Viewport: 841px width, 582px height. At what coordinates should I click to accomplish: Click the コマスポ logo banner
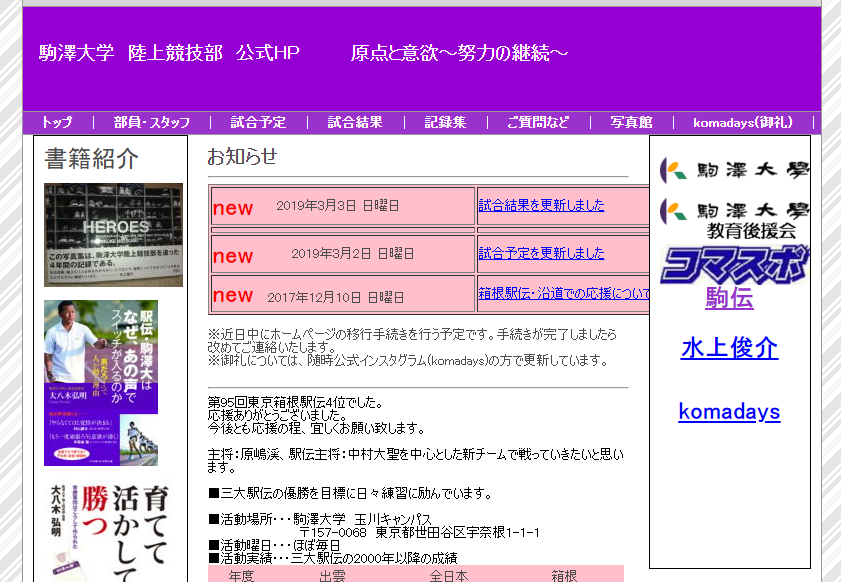pyautogui.click(x=734, y=264)
